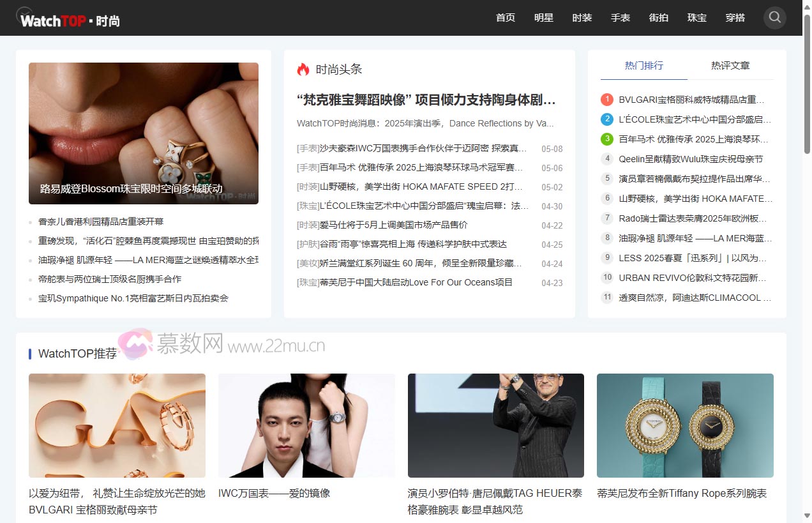Screen dimensions: 812x523
Task: Open 香奈儿香港利园精品店重装开幕 article link
Action: point(101,222)
